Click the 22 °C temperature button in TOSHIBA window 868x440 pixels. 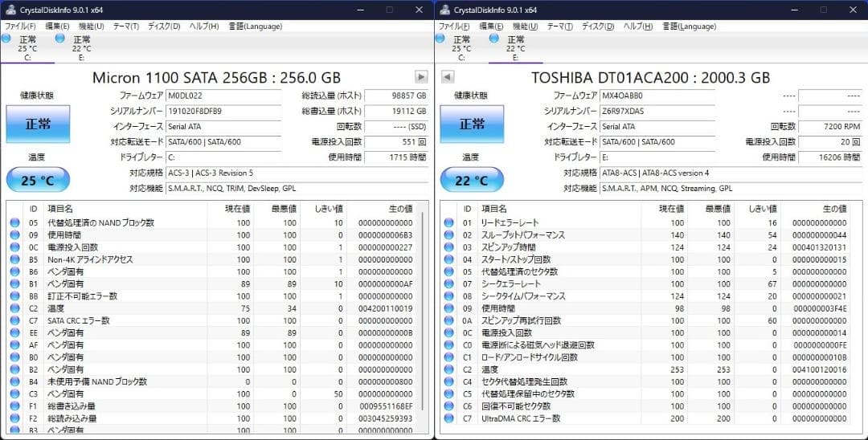point(473,180)
